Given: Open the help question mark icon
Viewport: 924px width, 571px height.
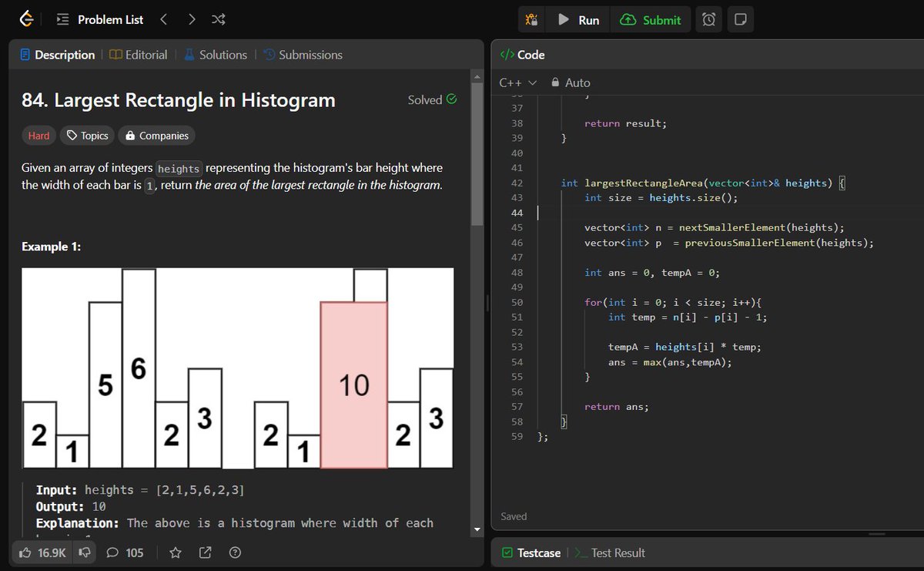Looking at the screenshot, I should tap(236, 553).
